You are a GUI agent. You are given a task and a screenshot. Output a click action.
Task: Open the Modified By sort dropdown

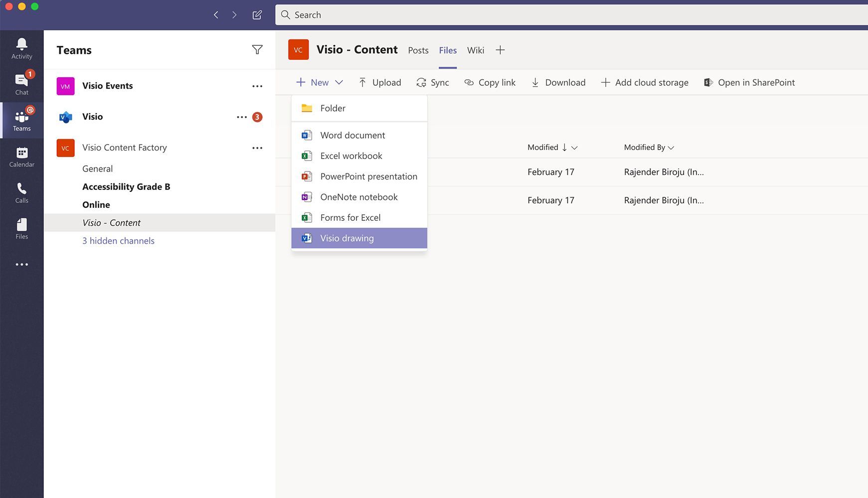(671, 147)
